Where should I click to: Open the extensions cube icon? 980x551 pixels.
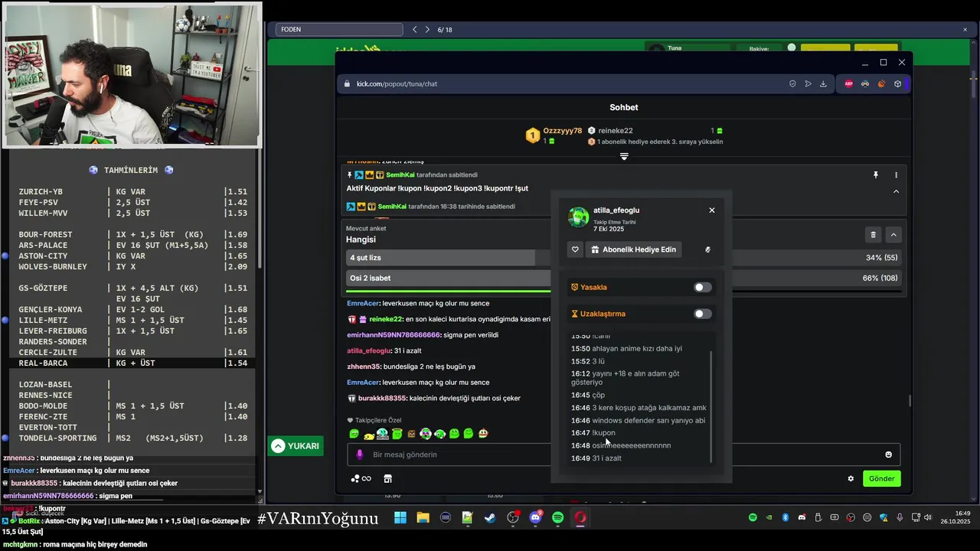pyautogui.click(x=897, y=83)
